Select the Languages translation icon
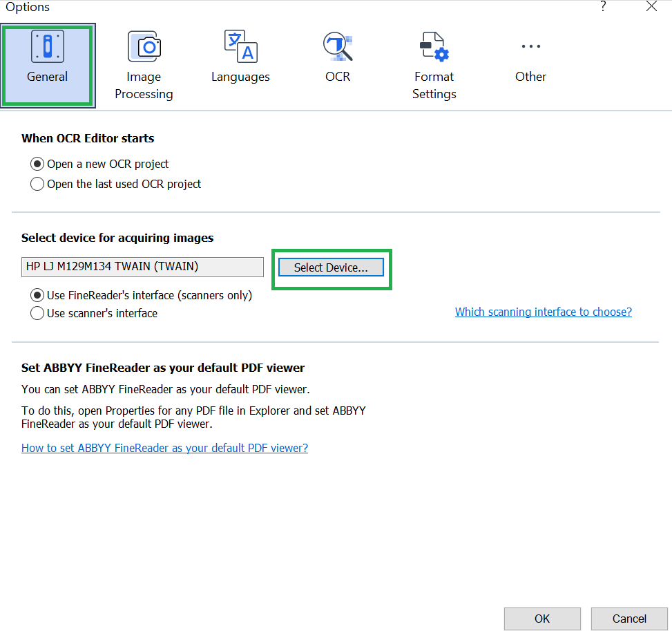 [240, 46]
